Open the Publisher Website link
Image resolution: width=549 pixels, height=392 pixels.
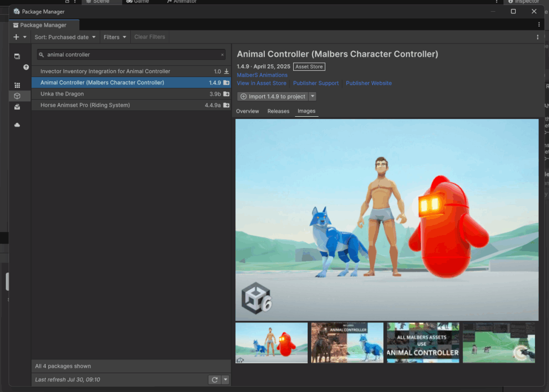click(x=369, y=83)
